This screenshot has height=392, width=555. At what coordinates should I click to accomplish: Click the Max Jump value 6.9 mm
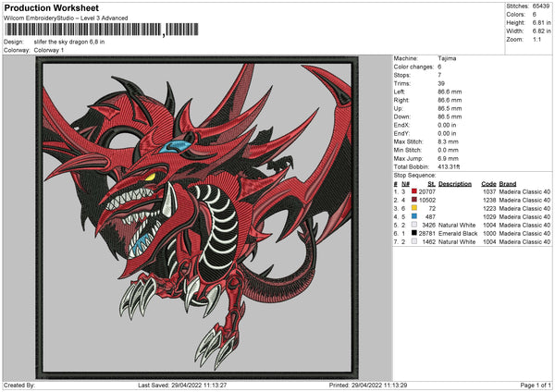(448, 158)
